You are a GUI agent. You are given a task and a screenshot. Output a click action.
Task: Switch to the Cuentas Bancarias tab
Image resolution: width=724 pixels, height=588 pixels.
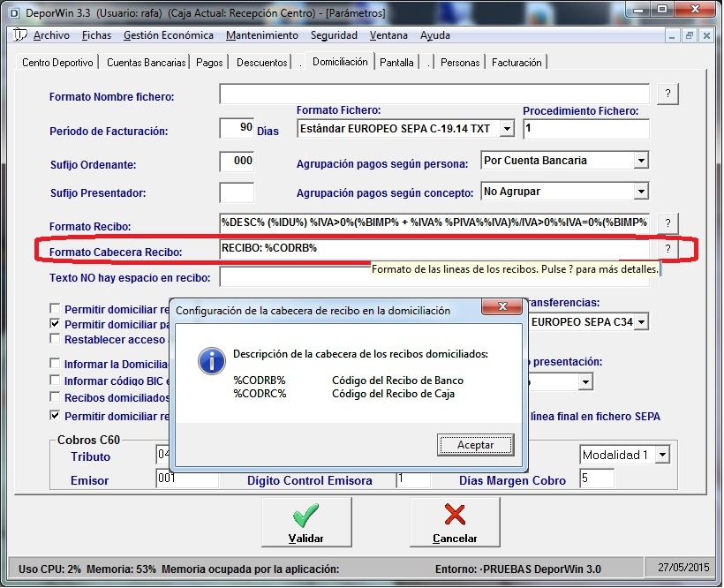pos(146,63)
